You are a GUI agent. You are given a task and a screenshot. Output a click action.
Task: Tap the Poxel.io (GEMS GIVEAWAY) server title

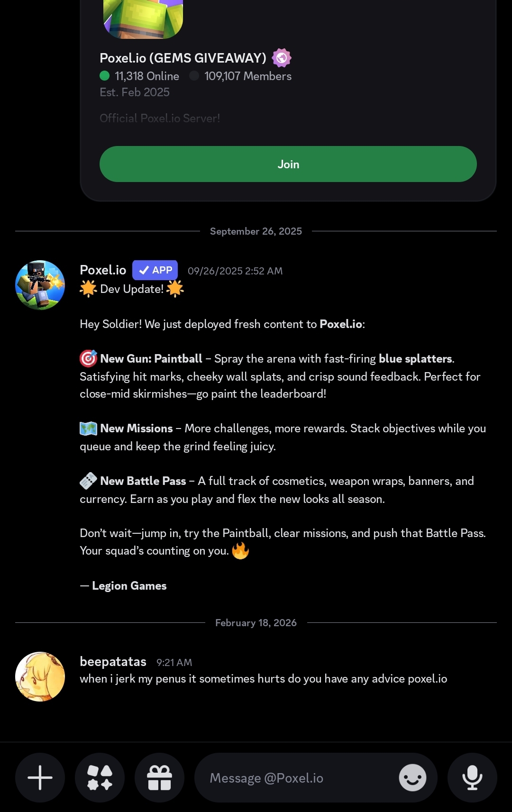click(183, 58)
